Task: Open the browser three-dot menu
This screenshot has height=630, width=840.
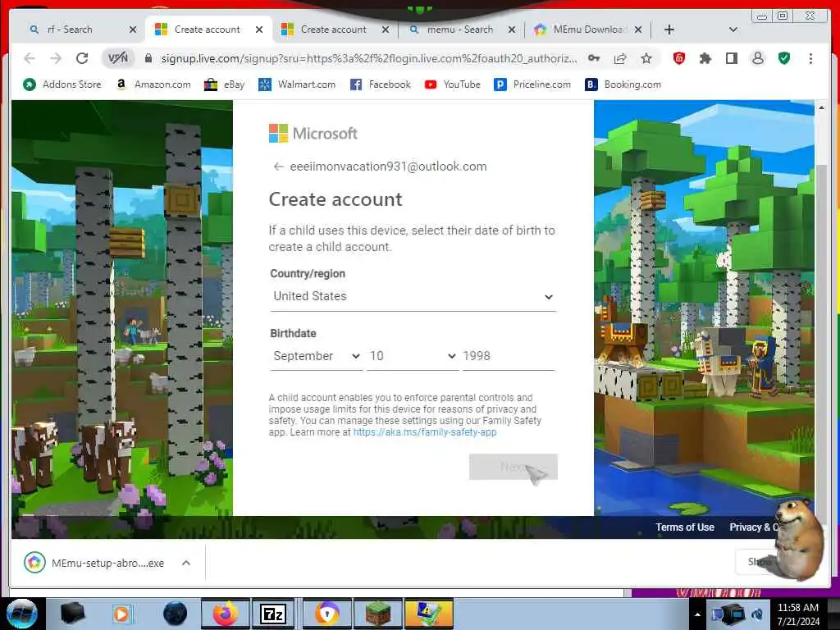Action: tap(810, 58)
